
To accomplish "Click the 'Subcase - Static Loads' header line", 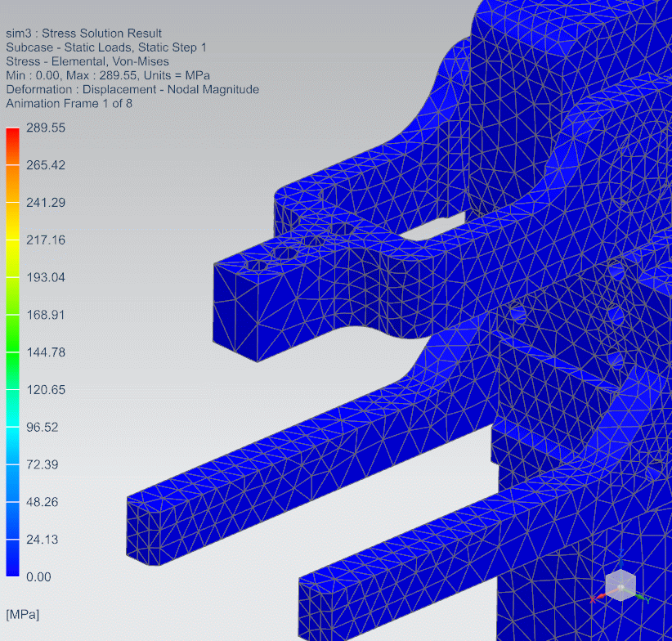I will click(106, 47).
